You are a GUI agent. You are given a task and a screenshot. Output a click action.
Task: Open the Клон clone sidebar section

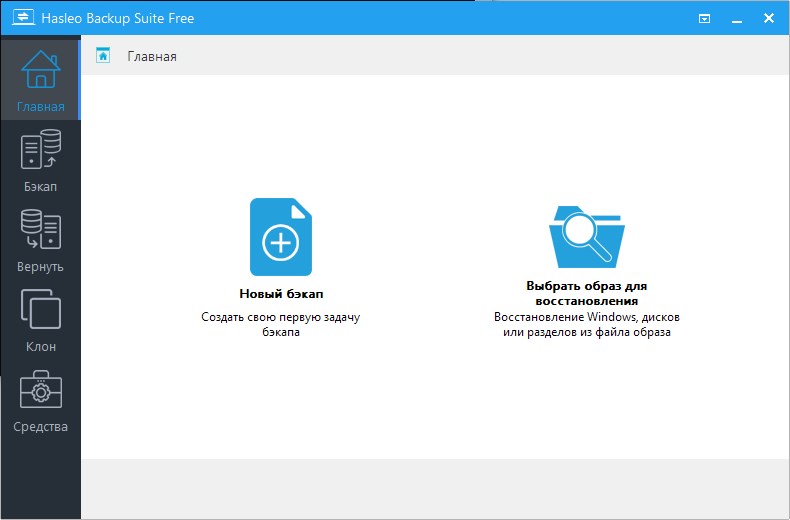[x=40, y=320]
